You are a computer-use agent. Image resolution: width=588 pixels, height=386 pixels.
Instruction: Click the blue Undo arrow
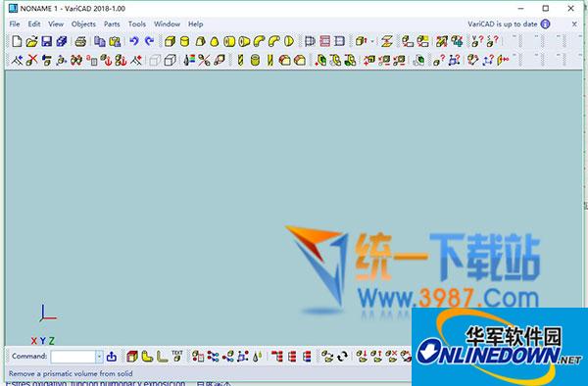point(134,41)
